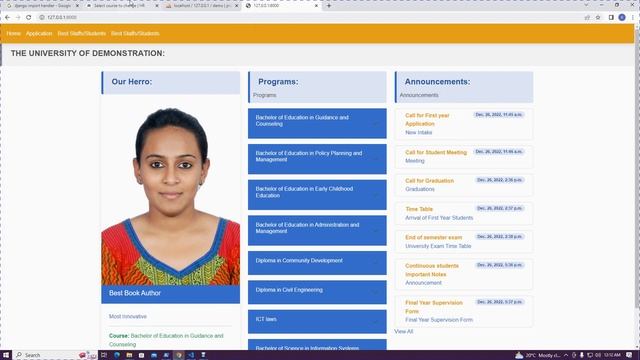Reload the page with the refresh icon

pos(29,17)
